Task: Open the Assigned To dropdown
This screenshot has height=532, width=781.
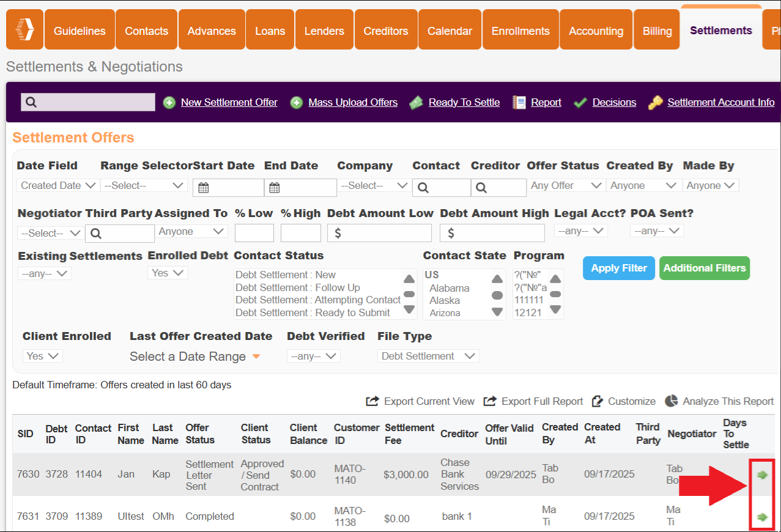Action: (x=192, y=231)
